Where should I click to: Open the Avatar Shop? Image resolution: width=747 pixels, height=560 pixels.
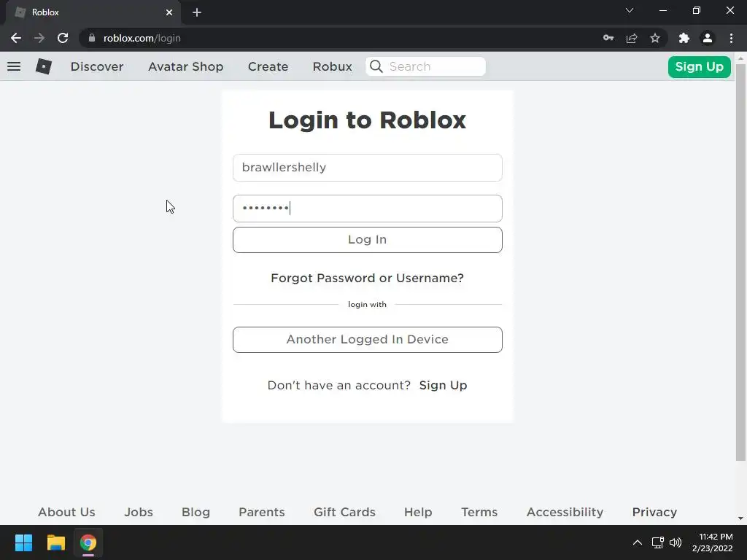(185, 66)
